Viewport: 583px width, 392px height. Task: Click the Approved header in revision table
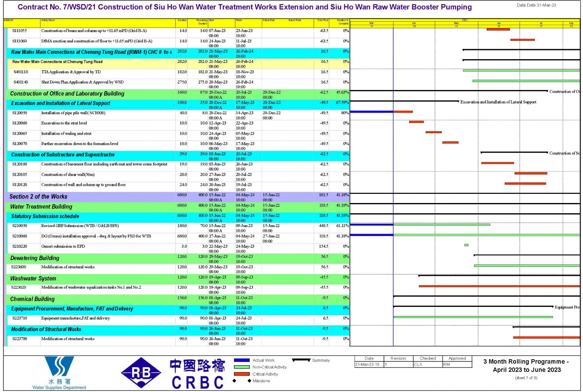(457, 358)
